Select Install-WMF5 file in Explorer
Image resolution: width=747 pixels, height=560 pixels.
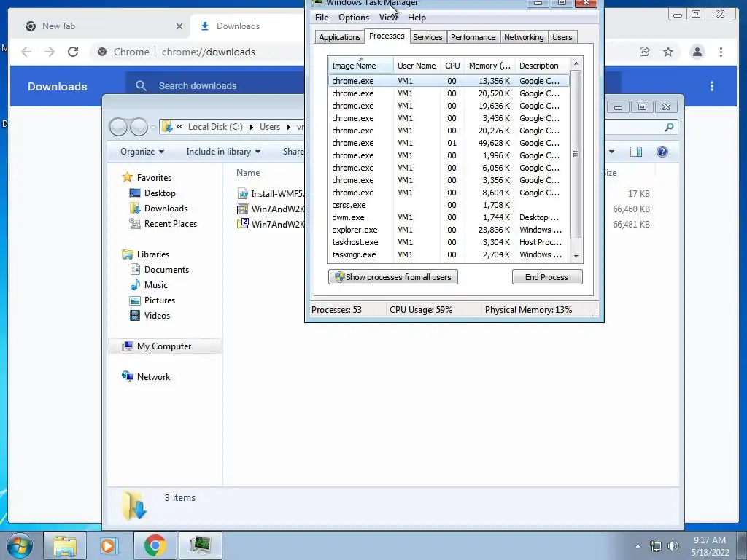pyautogui.click(x=271, y=194)
